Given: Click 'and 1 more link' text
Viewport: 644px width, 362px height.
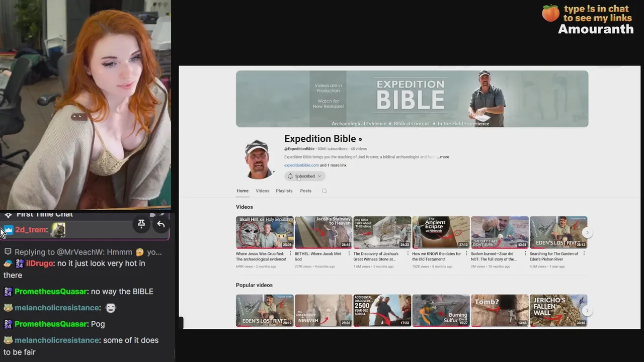Looking at the screenshot, I should [x=333, y=165].
